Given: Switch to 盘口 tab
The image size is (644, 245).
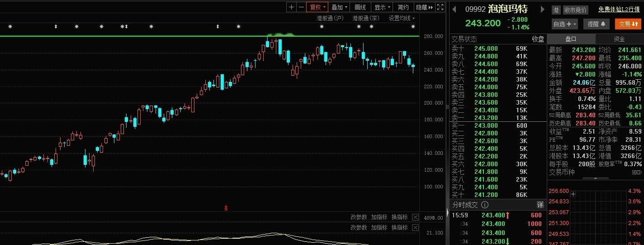Looking at the screenshot, I should click(x=571, y=39).
